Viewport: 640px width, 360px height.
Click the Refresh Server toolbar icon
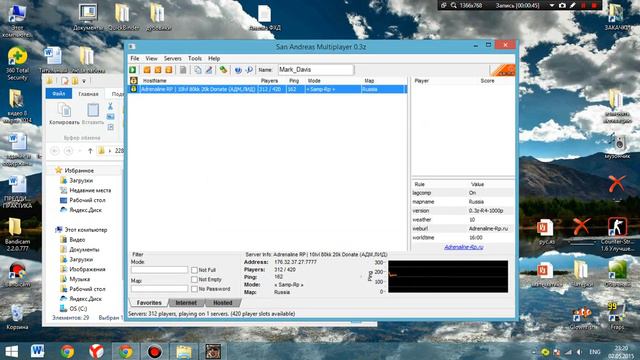click(x=169, y=70)
